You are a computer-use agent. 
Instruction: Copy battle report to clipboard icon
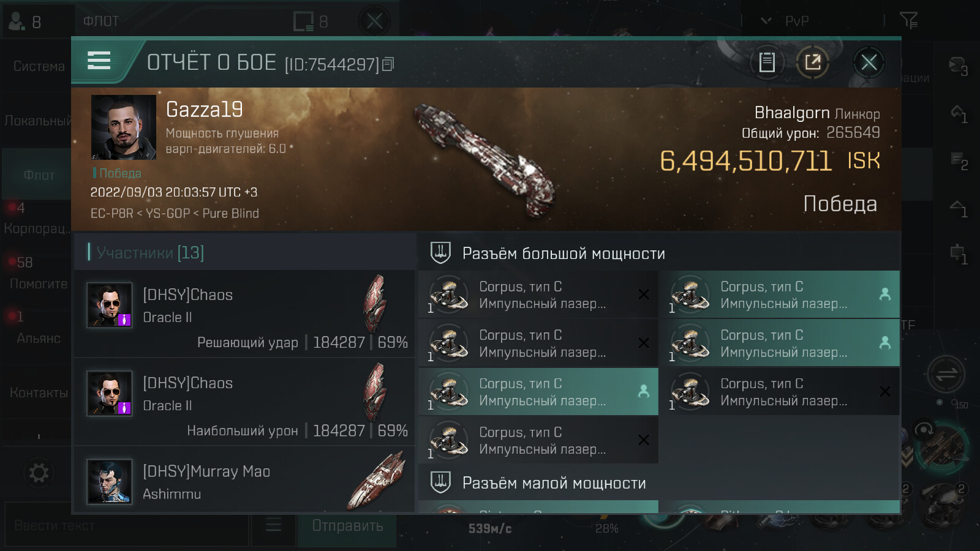click(x=767, y=62)
